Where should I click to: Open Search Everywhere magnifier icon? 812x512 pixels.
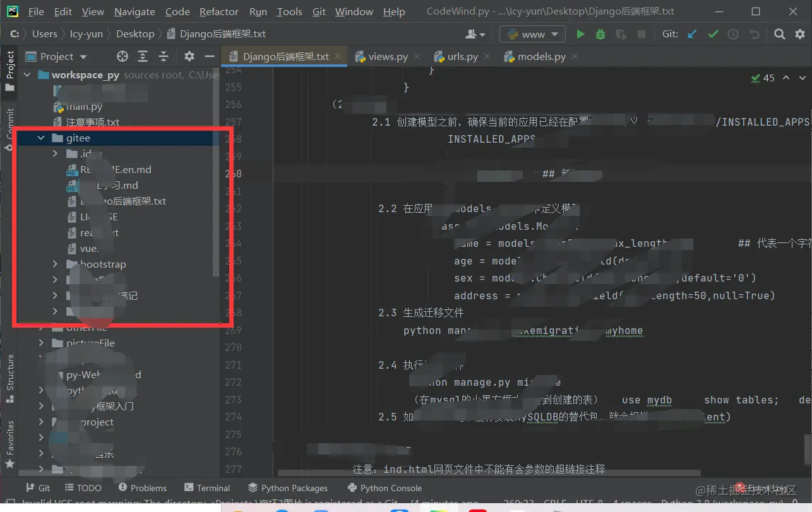tap(780, 34)
